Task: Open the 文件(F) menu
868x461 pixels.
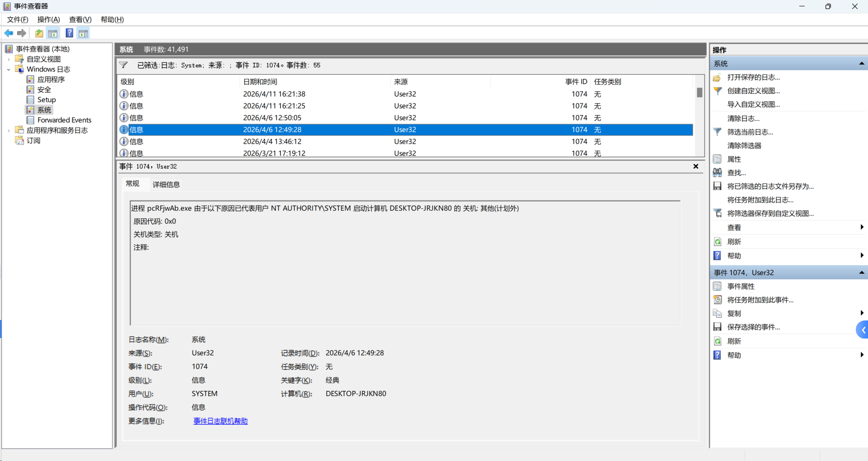Action: coord(18,19)
